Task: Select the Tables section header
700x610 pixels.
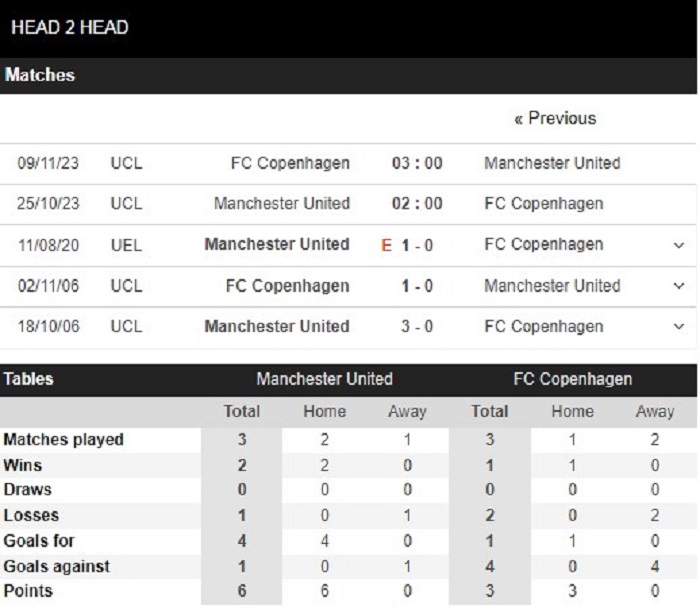Action: [30, 379]
